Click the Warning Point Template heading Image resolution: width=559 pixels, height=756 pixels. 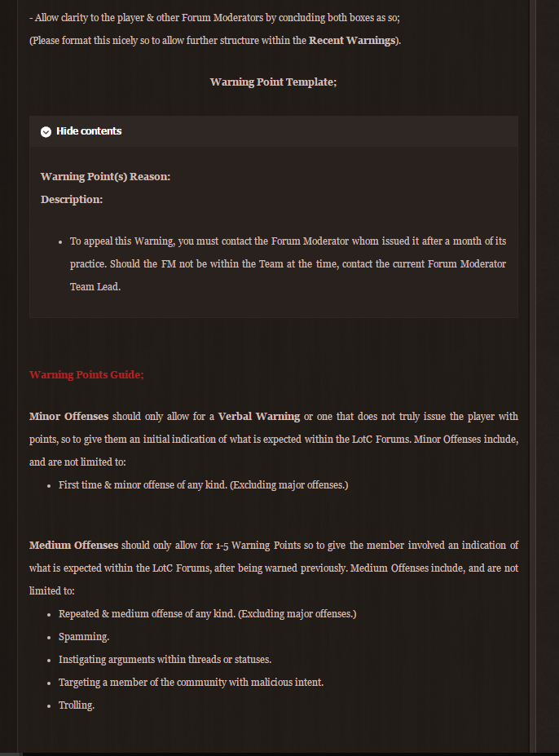pyautogui.click(x=273, y=82)
